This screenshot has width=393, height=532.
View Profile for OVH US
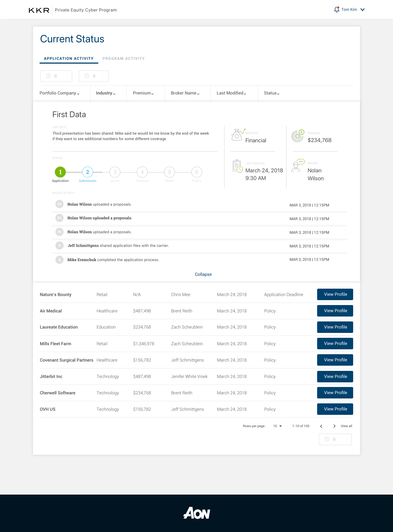(x=335, y=409)
